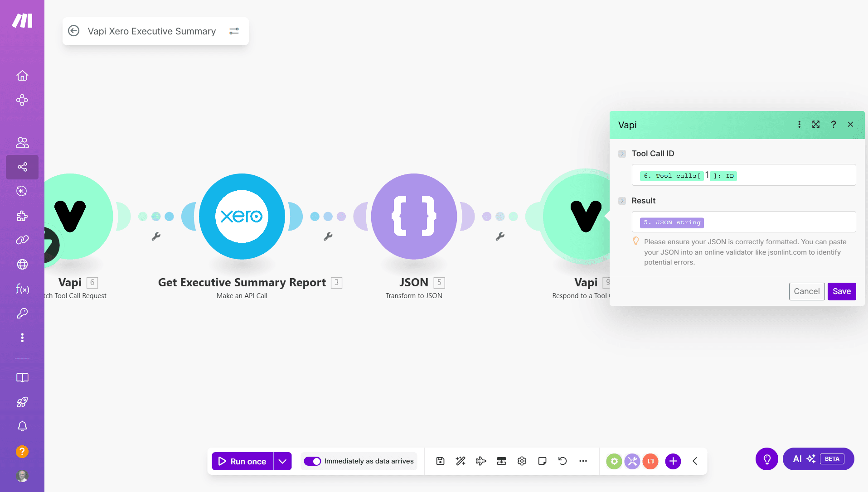Open the explain flow airplane icon
Image resolution: width=868 pixels, height=492 pixels.
coord(481,461)
